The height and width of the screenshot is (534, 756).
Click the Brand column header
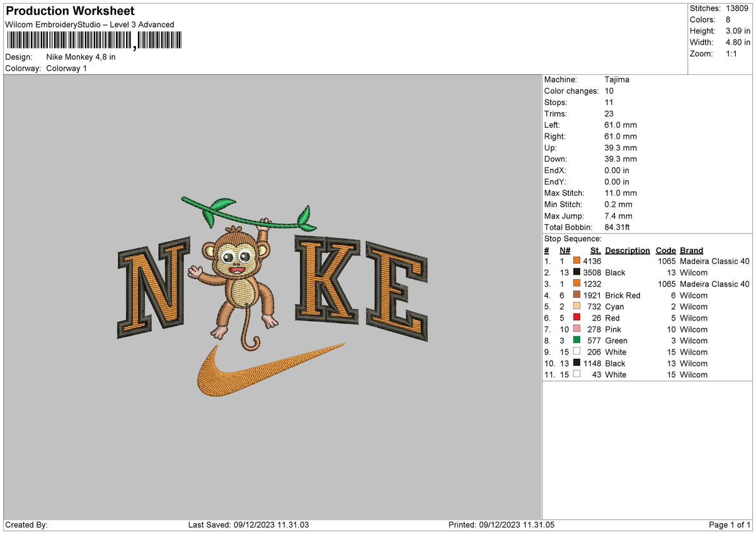coord(691,250)
